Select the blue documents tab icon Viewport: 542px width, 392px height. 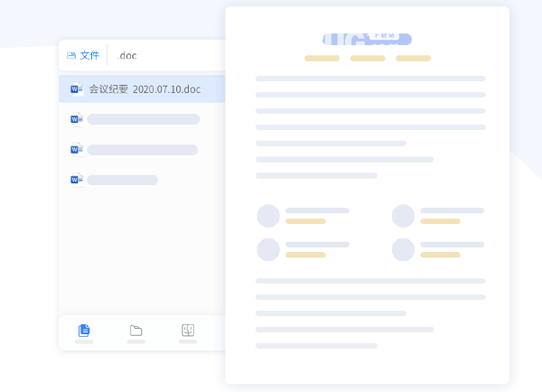(84, 331)
